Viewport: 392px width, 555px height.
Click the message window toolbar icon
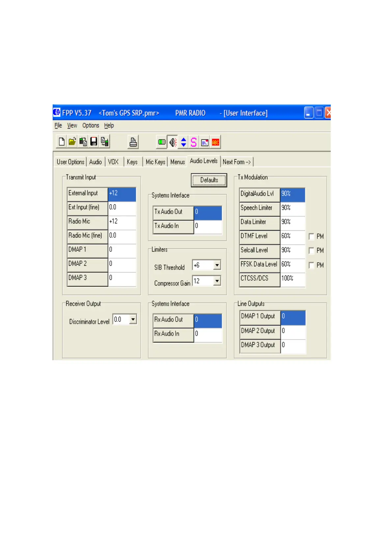205,142
